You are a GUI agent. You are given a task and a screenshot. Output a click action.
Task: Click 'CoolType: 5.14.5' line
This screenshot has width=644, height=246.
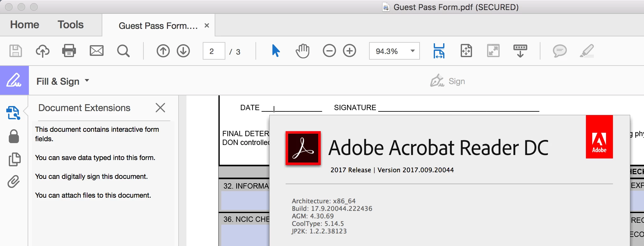pyautogui.click(x=318, y=224)
